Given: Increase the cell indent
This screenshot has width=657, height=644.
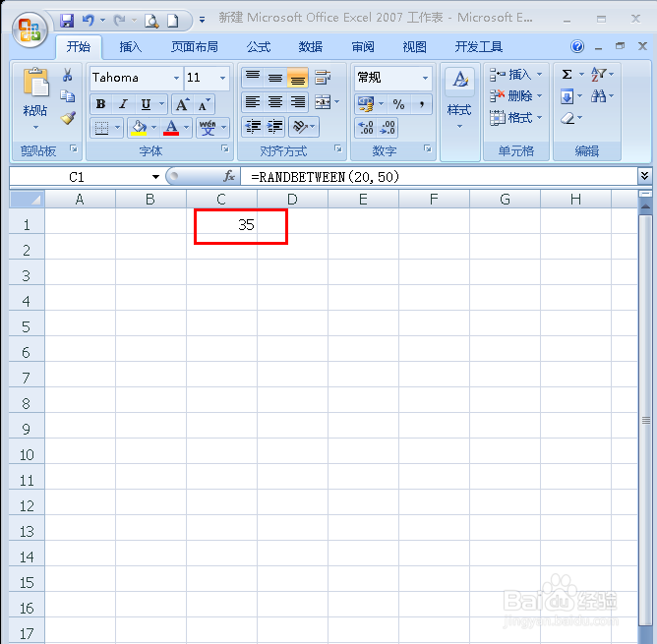Looking at the screenshot, I should coord(274,127).
